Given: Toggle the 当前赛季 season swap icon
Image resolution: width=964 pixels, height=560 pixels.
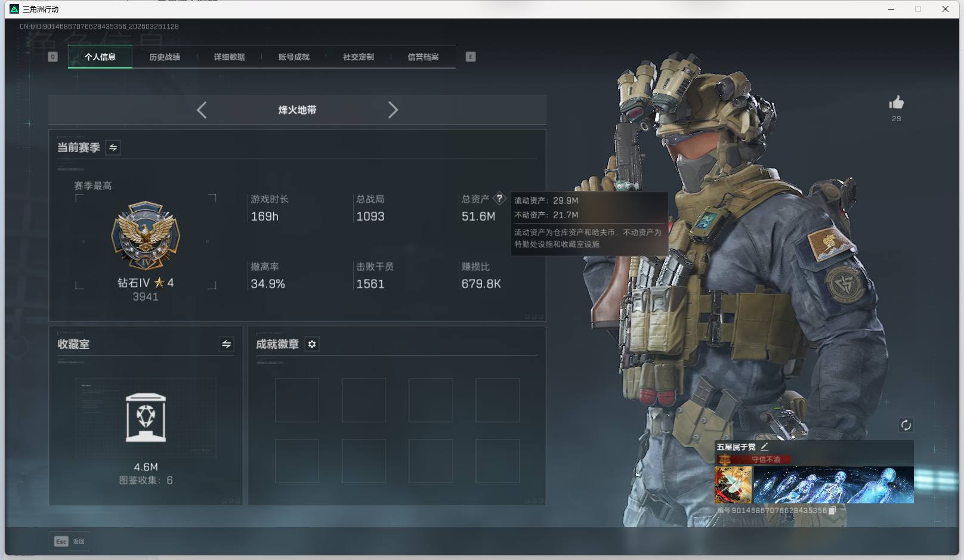Looking at the screenshot, I should pos(113,147).
